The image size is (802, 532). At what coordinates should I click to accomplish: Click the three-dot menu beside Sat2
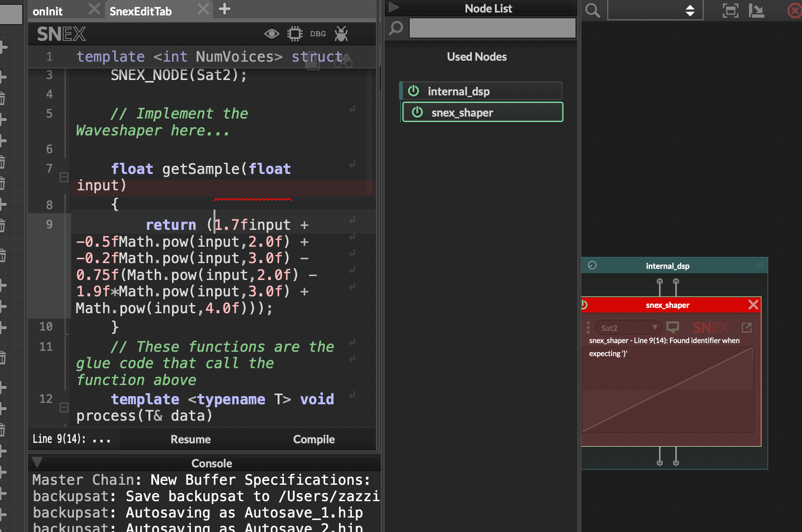588,328
